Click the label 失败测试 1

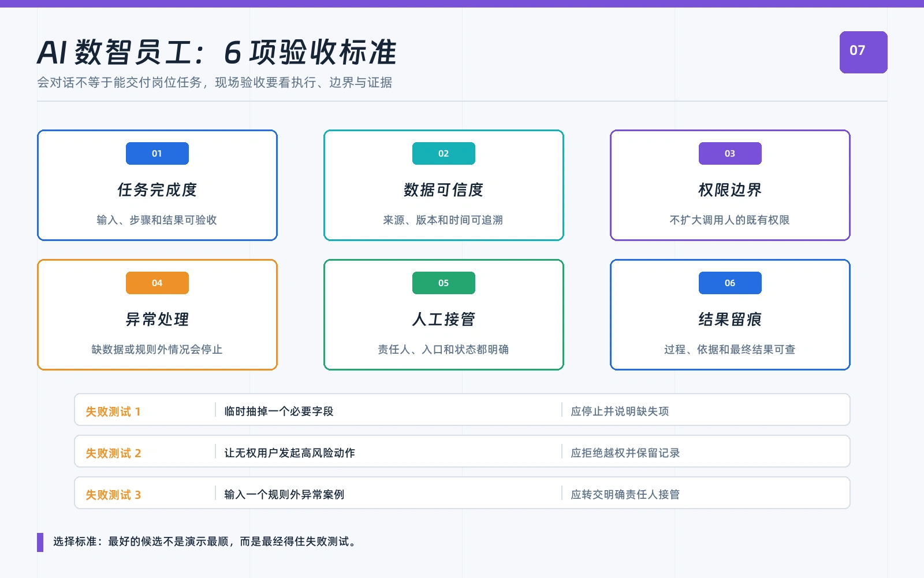113,412
